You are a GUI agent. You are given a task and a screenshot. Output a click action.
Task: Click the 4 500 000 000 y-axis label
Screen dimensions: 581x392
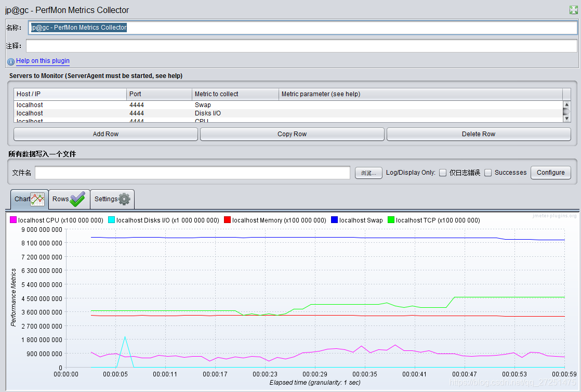tap(42, 298)
